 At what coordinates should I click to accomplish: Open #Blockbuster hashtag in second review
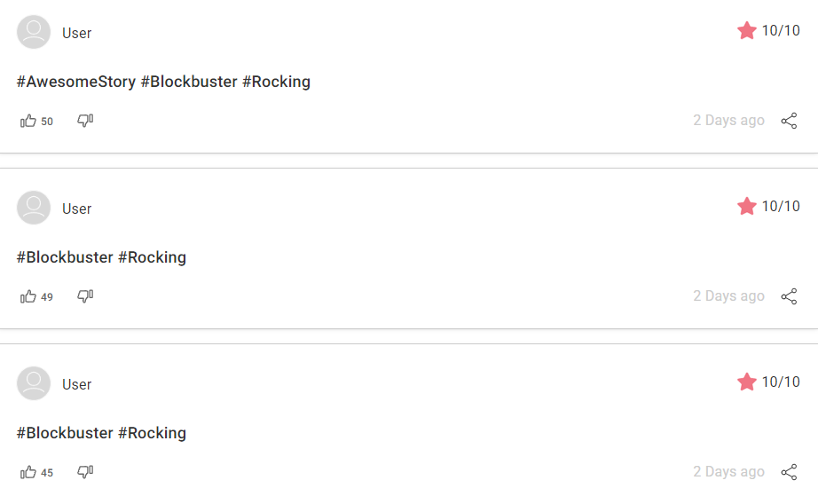click(65, 257)
